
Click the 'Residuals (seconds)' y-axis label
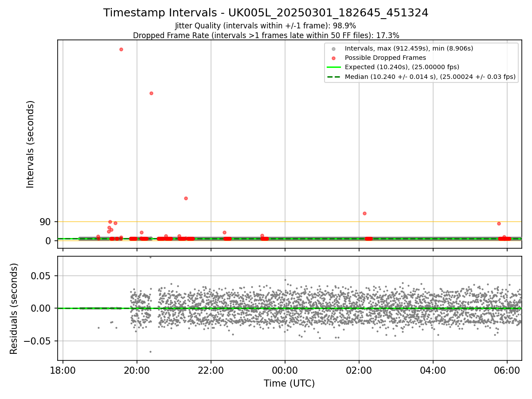[x=14, y=309]
